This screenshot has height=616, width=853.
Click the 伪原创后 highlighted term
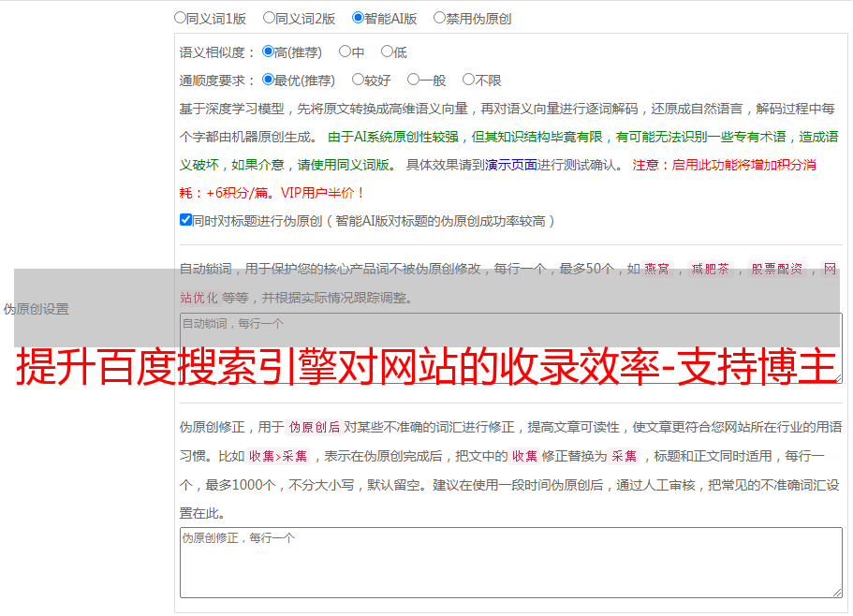click(x=314, y=427)
